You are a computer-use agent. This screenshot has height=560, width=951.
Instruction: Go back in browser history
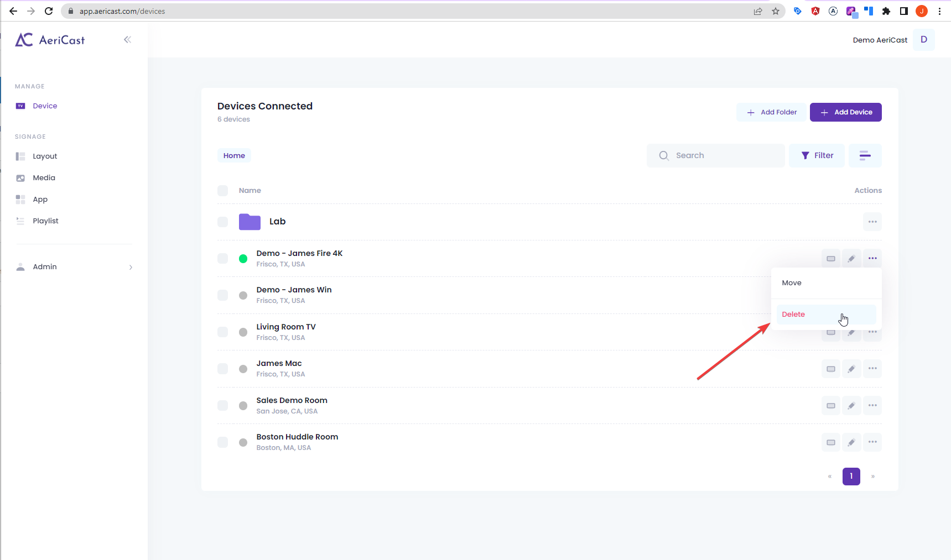[13, 11]
